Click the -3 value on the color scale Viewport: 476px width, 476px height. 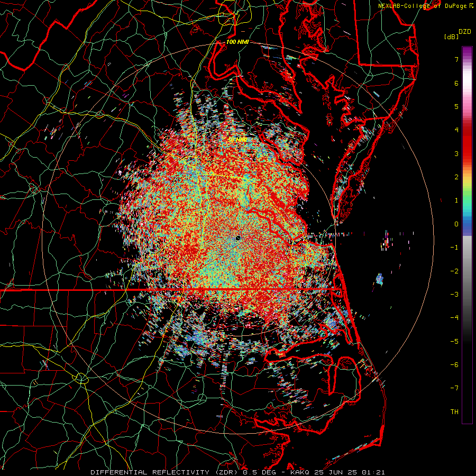point(454,295)
